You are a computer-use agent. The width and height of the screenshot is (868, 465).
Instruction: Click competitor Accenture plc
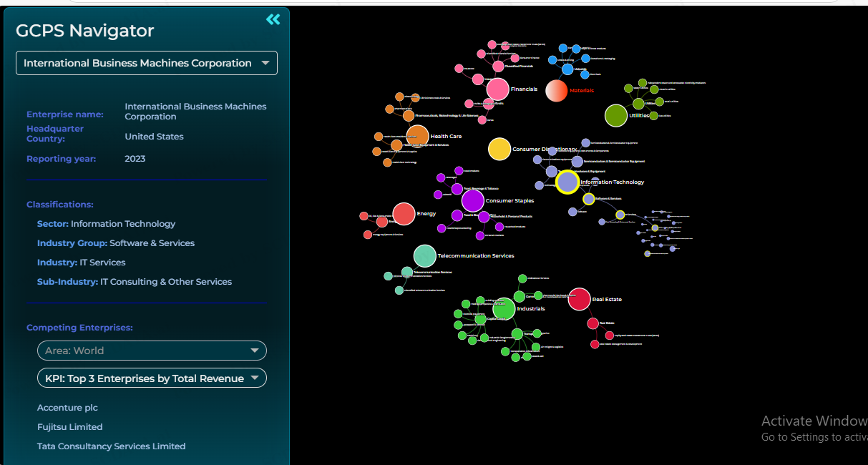pyautogui.click(x=67, y=408)
